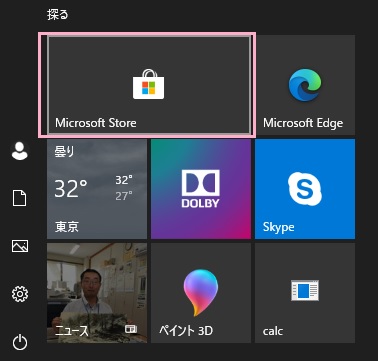This screenshot has height=361, width=378.
Task: Open the ニュース news tile
Action: tap(97, 293)
